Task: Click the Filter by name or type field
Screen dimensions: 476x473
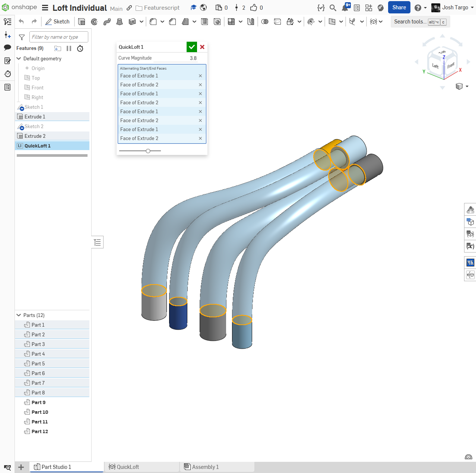Action: (x=59, y=37)
